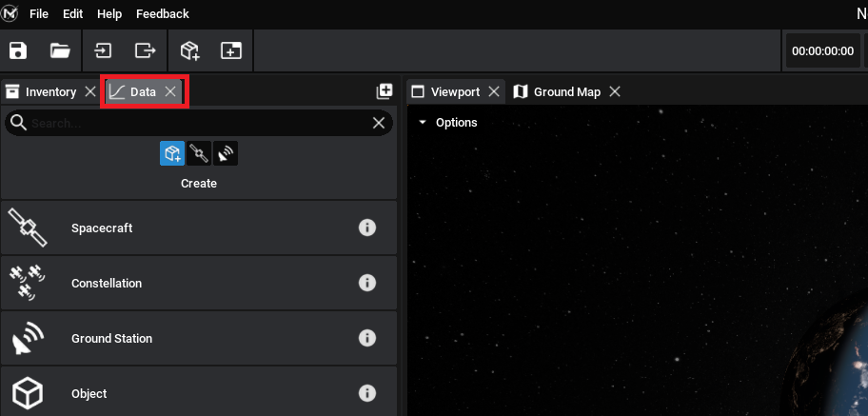The height and width of the screenshot is (416, 868).
Task: Create an Object item
Action: [199, 391]
